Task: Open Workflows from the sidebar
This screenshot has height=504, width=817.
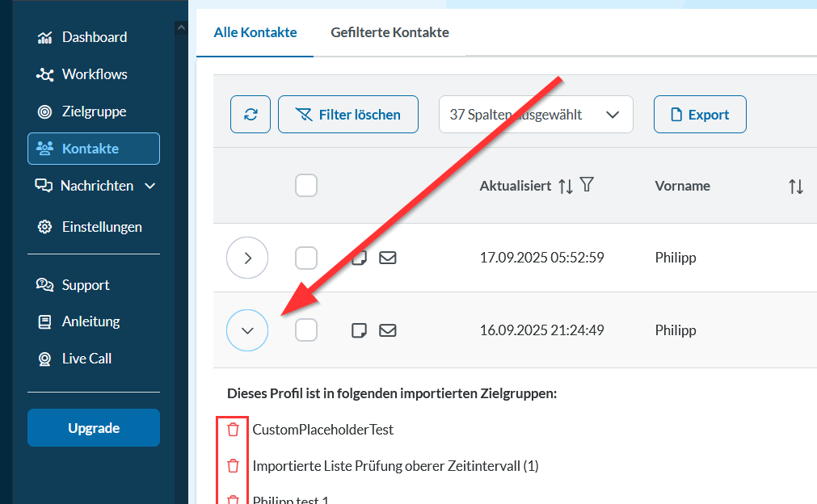Action: 94,74
